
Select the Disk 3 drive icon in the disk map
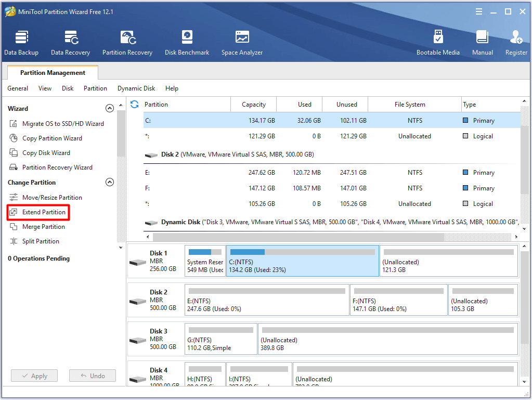(x=138, y=340)
